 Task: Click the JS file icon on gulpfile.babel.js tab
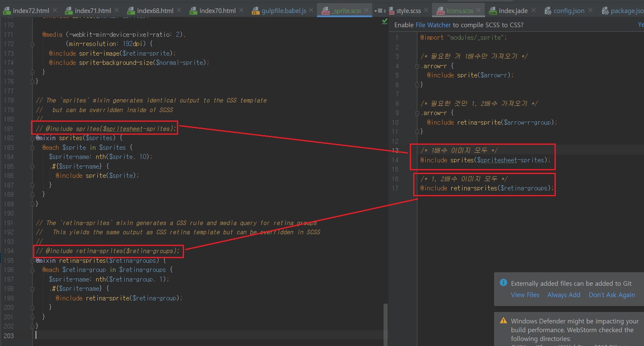[x=255, y=11]
